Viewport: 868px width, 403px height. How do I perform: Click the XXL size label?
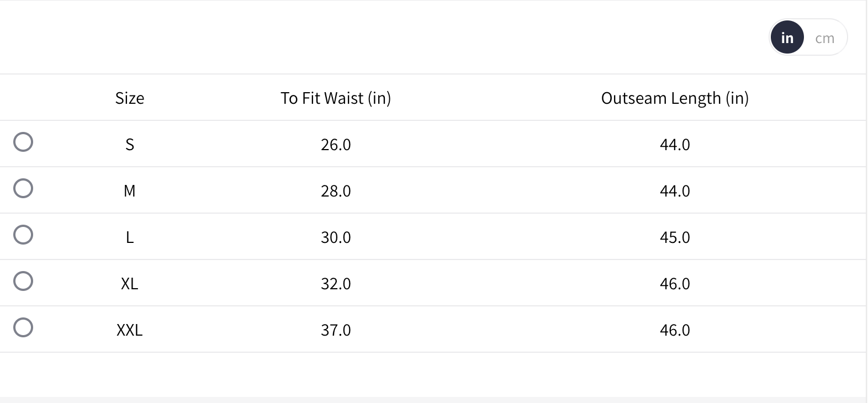(x=130, y=330)
